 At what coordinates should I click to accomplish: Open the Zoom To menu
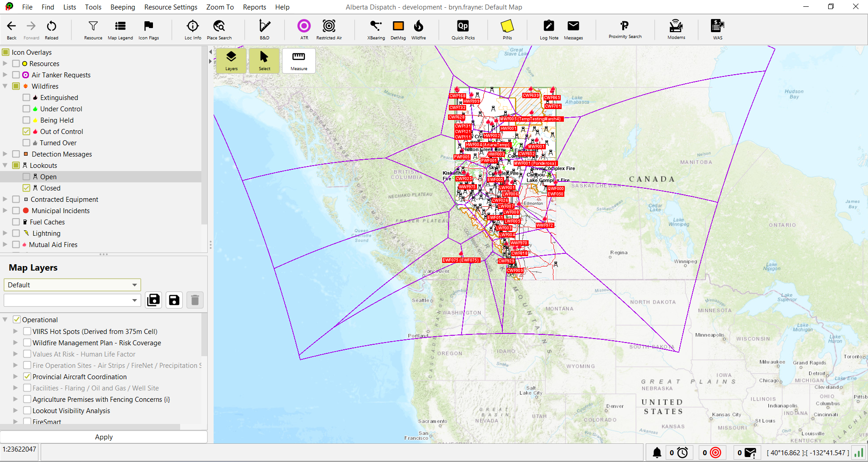coord(220,7)
